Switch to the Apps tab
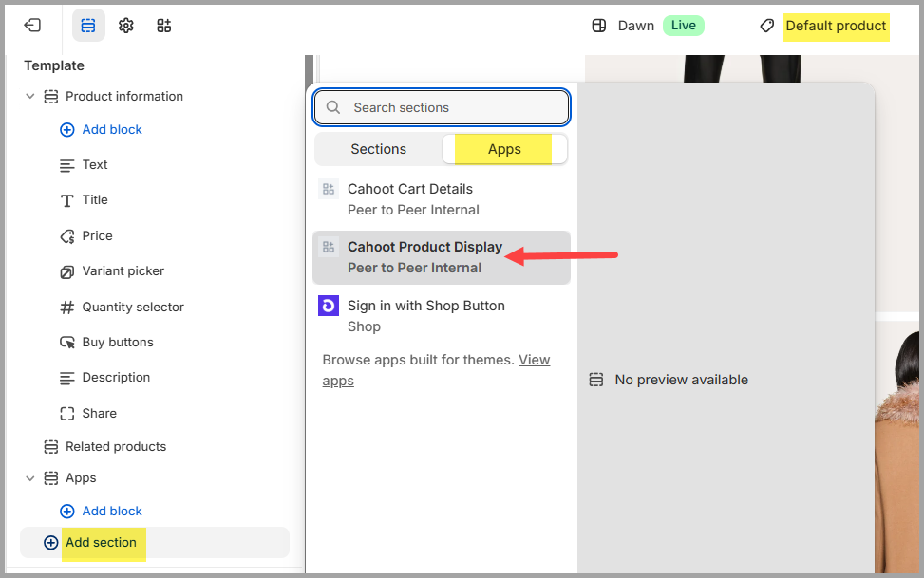Image resolution: width=924 pixels, height=578 pixels. [x=504, y=149]
